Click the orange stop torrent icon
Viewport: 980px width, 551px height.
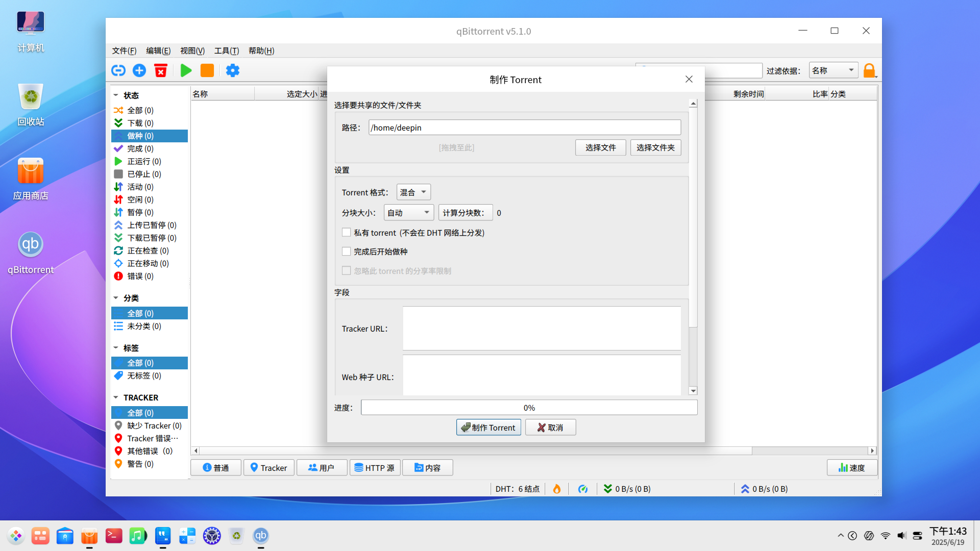[x=207, y=70]
